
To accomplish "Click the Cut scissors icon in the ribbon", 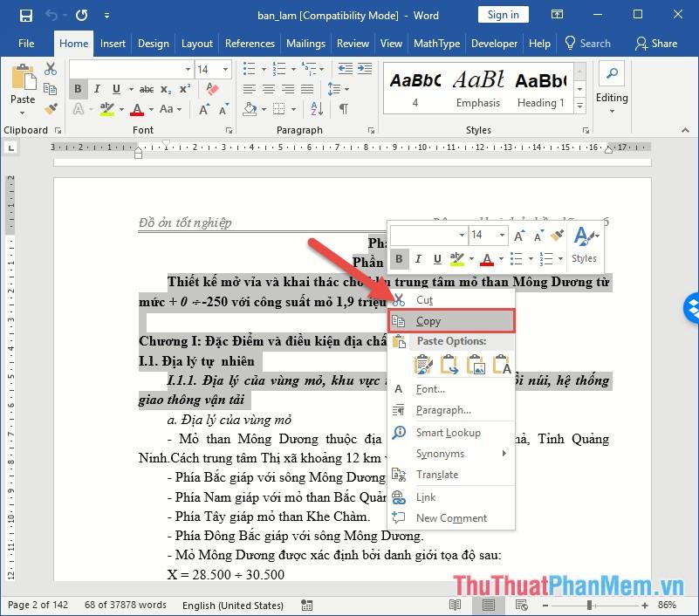I will coord(51,69).
